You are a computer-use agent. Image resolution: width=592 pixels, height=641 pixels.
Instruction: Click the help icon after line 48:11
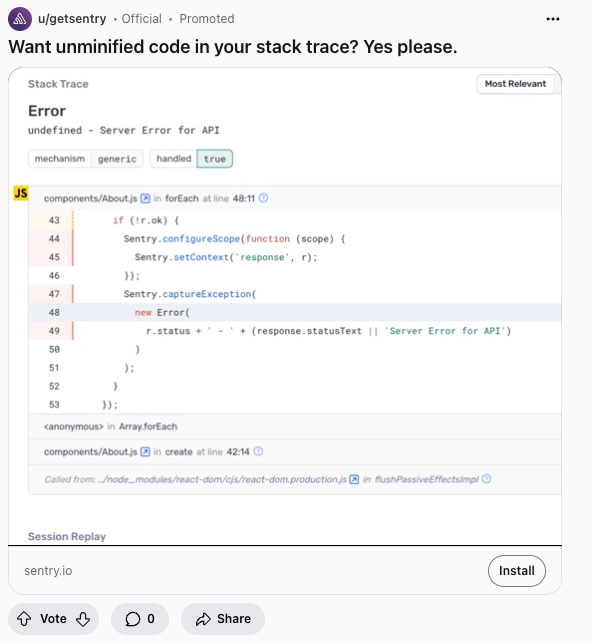click(263, 198)
